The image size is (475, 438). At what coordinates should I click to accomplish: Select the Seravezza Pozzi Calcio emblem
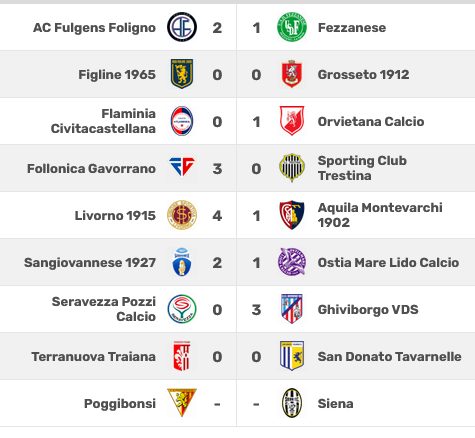[x=182, y=309]
